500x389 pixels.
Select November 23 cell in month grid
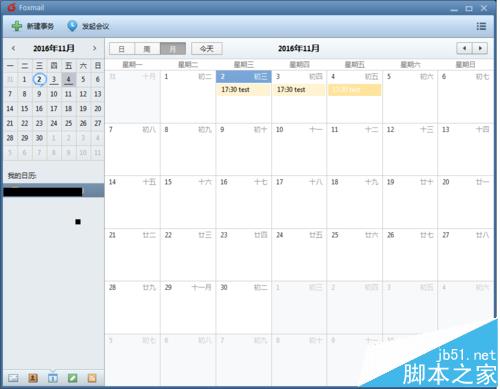pyautogui.click(x=244, y=255)
